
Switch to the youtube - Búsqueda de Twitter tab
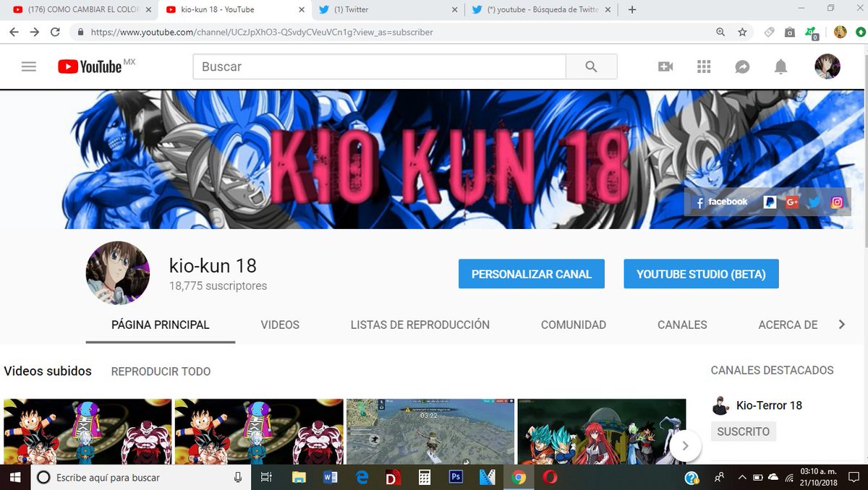click(x=540, y=9)
